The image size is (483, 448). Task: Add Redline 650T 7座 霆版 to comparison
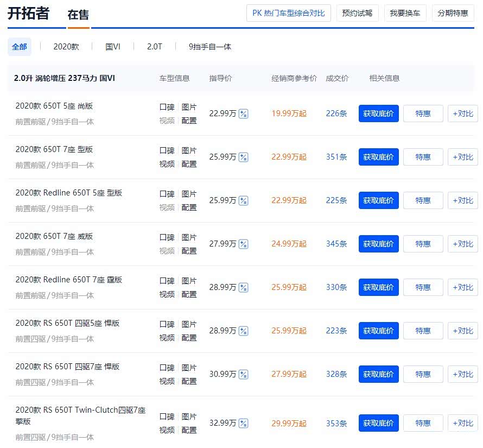(x=463, y=287)
